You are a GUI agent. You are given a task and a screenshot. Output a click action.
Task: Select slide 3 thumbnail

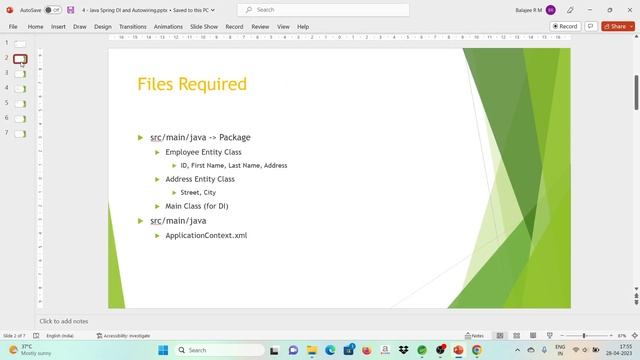20,74
